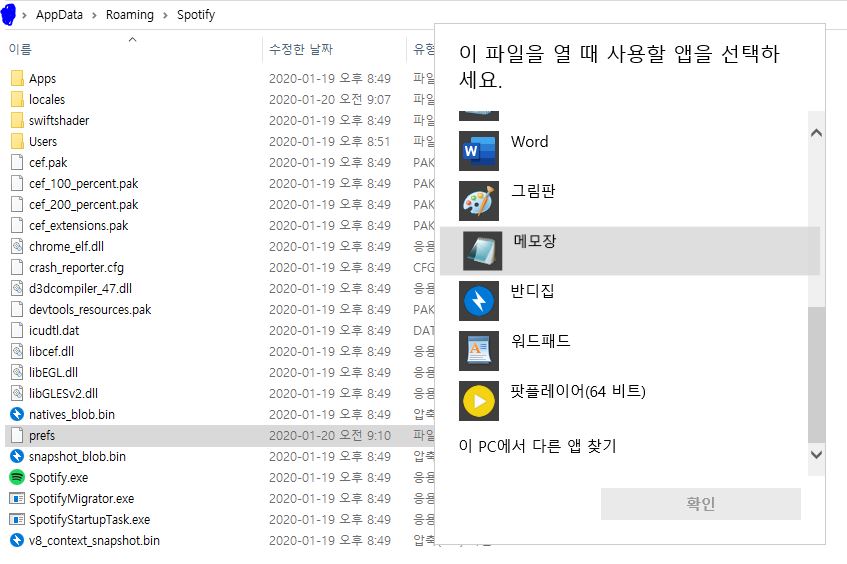Click the locales folder icon
Image resolution: width=847 pixels, height=564 pixels.
pos(17,99)
